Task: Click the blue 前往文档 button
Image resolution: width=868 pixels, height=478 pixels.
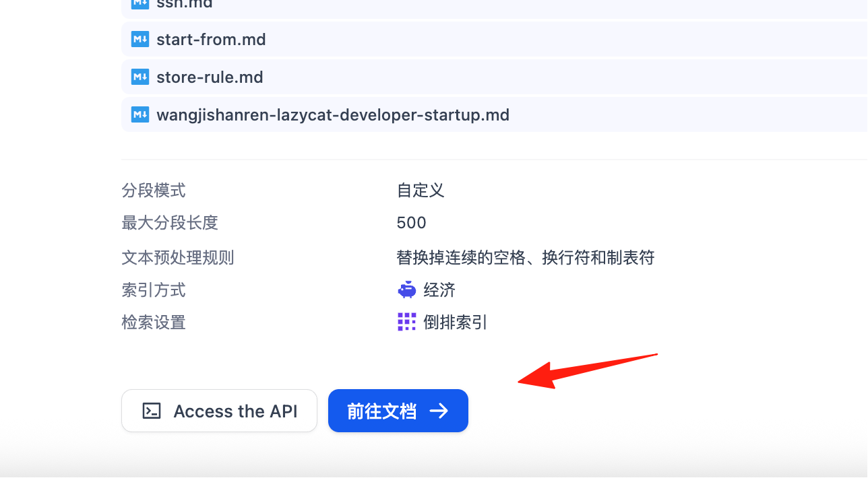Action: click(398, 411)
